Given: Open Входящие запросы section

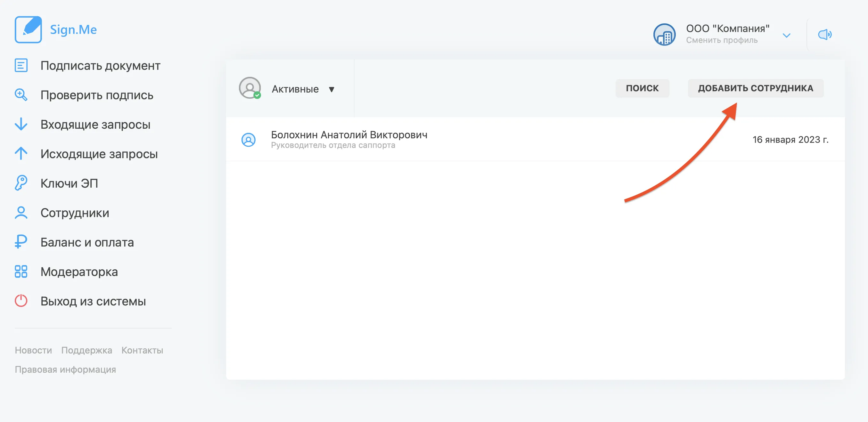Looking at the screenshot, I should pos(95,124).
